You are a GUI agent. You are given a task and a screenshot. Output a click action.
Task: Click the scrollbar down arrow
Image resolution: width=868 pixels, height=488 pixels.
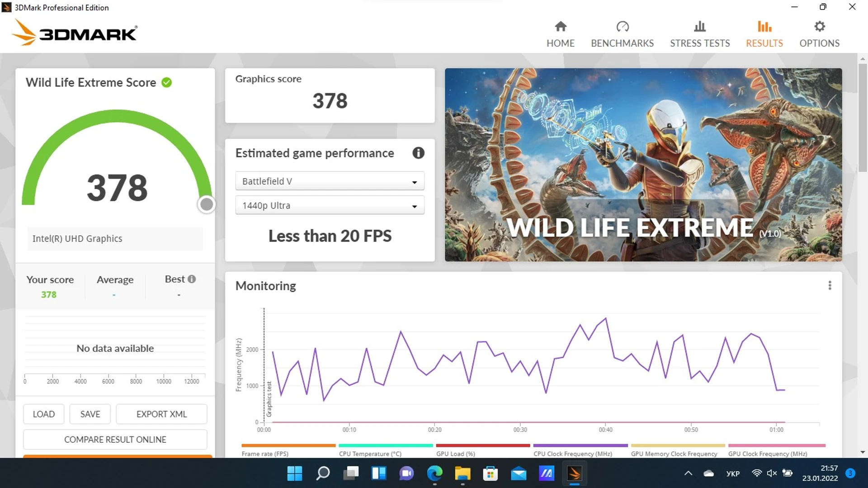863,452
